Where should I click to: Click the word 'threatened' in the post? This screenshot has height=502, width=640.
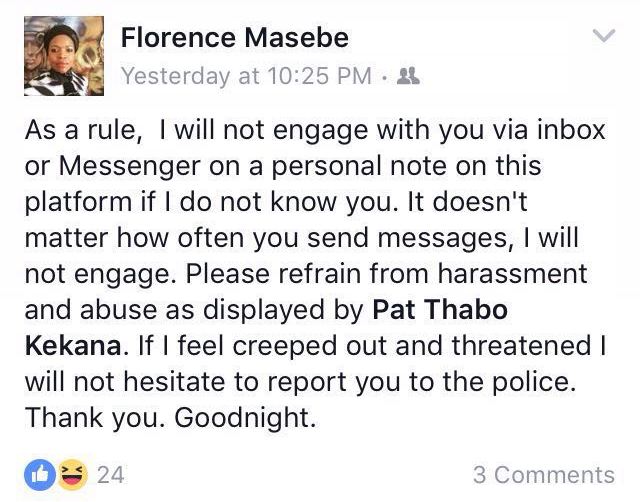click(522, 346)
